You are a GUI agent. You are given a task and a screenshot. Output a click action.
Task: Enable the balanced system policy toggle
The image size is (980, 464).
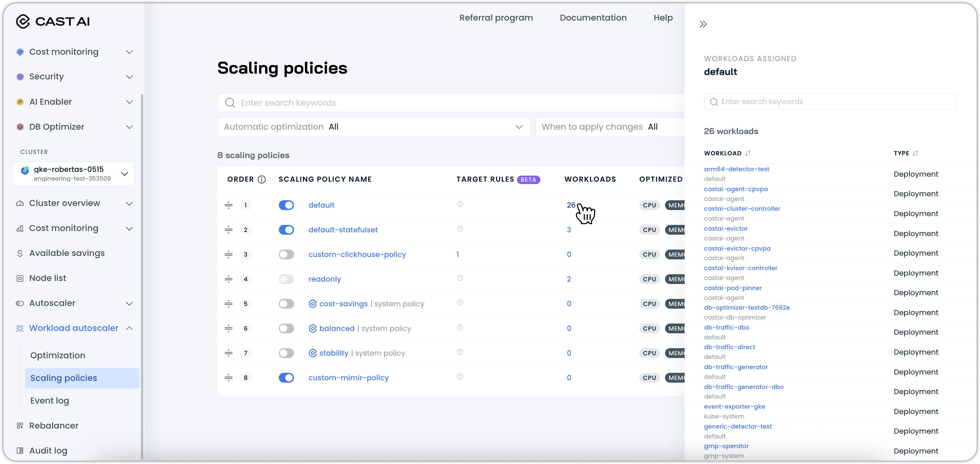click(286, 329)
